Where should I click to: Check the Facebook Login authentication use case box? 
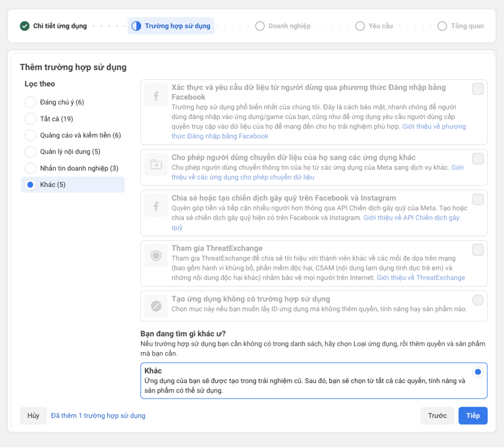pyautogui.click(x=477, y=89)
